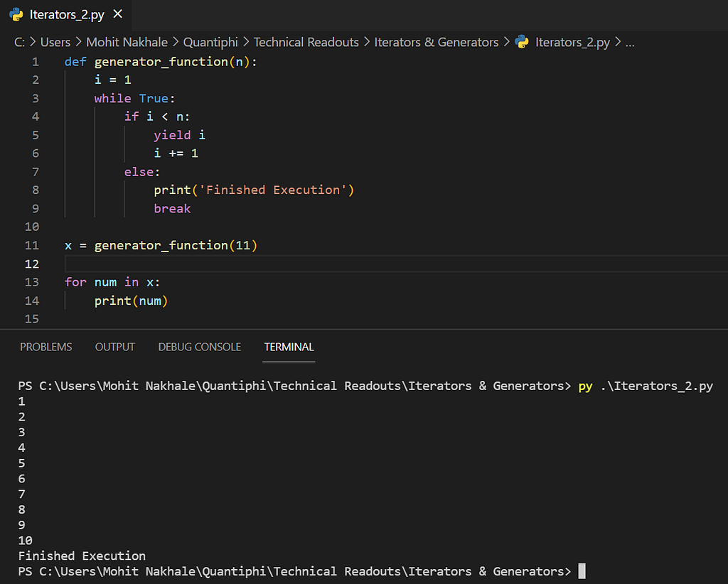Image resolution: width=728 pixels, height=584 pixels.
Task: Click '.\Iterators_2.py' argument in the terminal
Action: 656,386
